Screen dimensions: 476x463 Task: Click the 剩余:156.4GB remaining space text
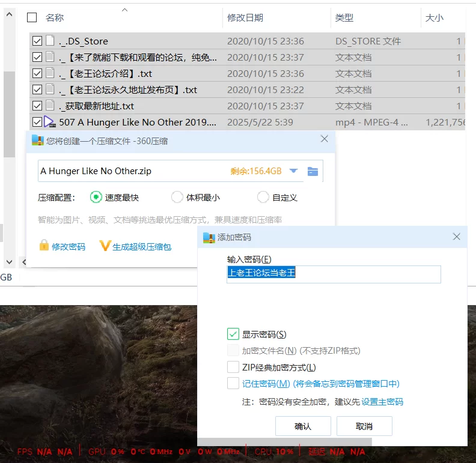coord(256,171)
